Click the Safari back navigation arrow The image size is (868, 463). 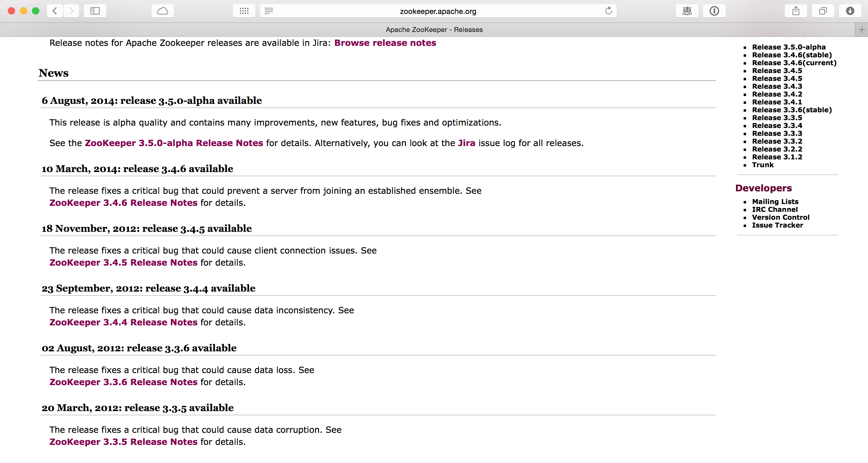pos(55,11)
